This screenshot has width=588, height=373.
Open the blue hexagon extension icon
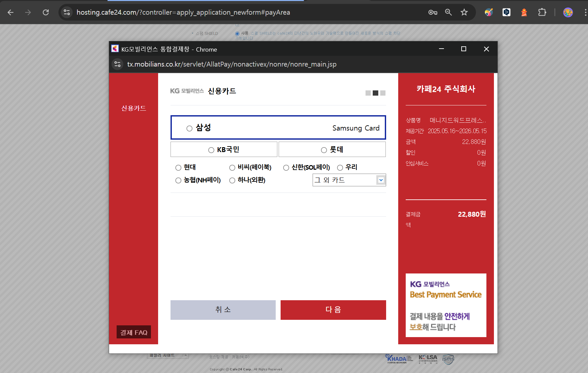pos(507,12)
